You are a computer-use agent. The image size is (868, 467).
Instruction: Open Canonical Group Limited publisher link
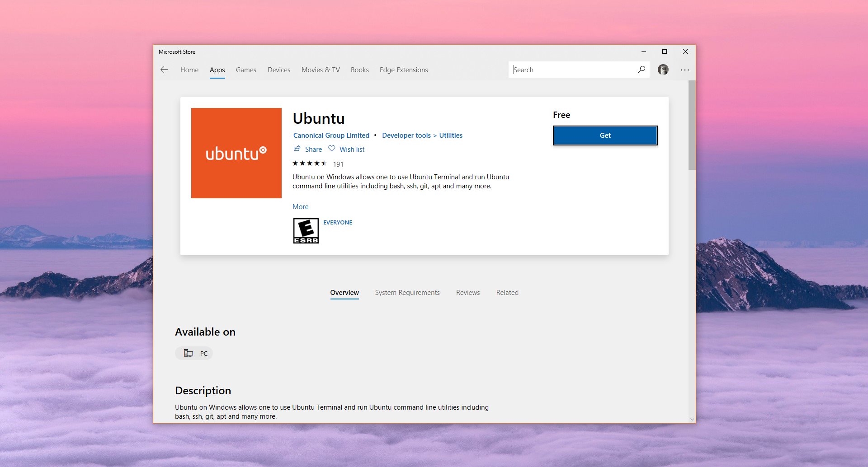331,135
